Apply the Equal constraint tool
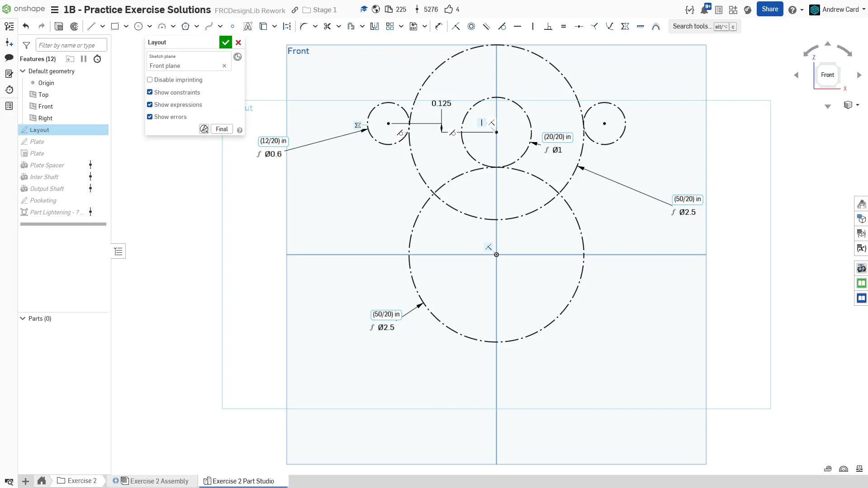This screenshot has height=488, width=868. pos(564,26)
